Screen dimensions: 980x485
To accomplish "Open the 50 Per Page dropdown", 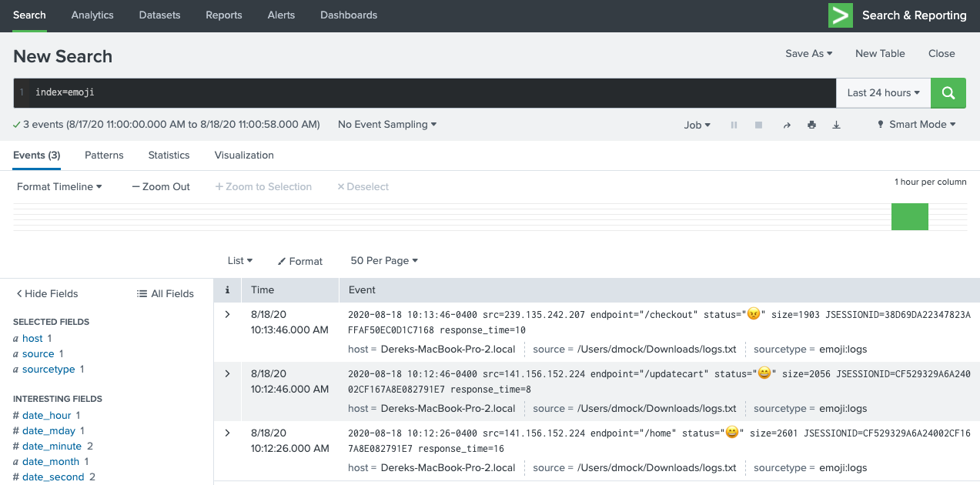I will pyautogui.click(x=384, y=261).
